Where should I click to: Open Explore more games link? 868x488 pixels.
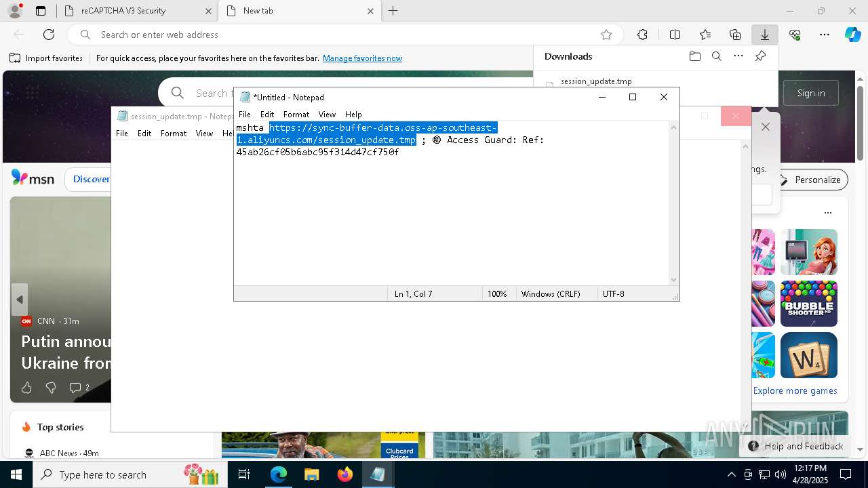tap(795, 390)
